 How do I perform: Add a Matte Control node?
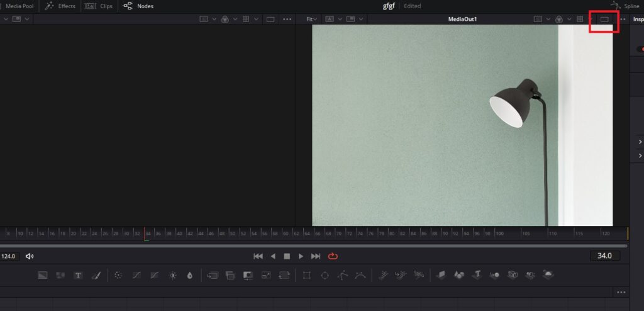pos(248,275)
